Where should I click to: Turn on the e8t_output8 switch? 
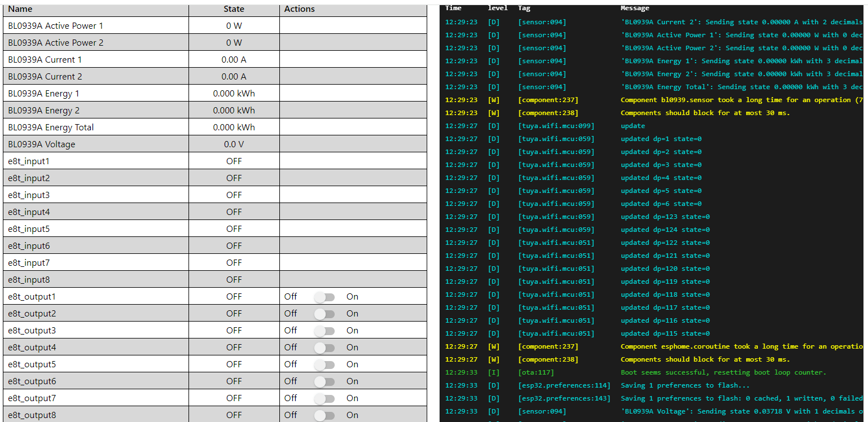[x=324, y=415]
